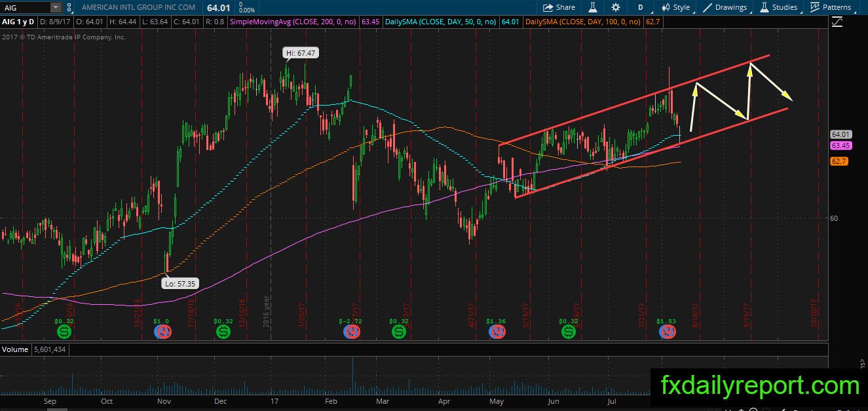Expand the symbol history dropdown arrow next to AIG
This screenshot has height=411, width=868.
click(56, 7)
